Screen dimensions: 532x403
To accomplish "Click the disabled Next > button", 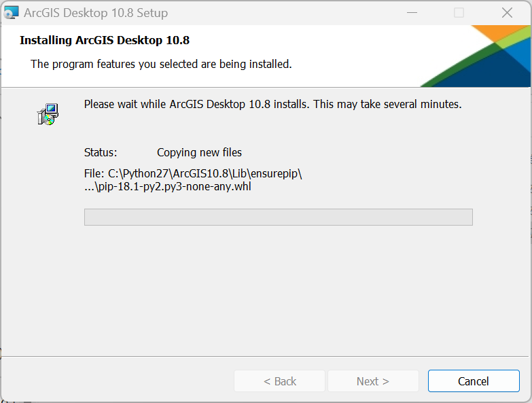I will (x=373, y=381).
